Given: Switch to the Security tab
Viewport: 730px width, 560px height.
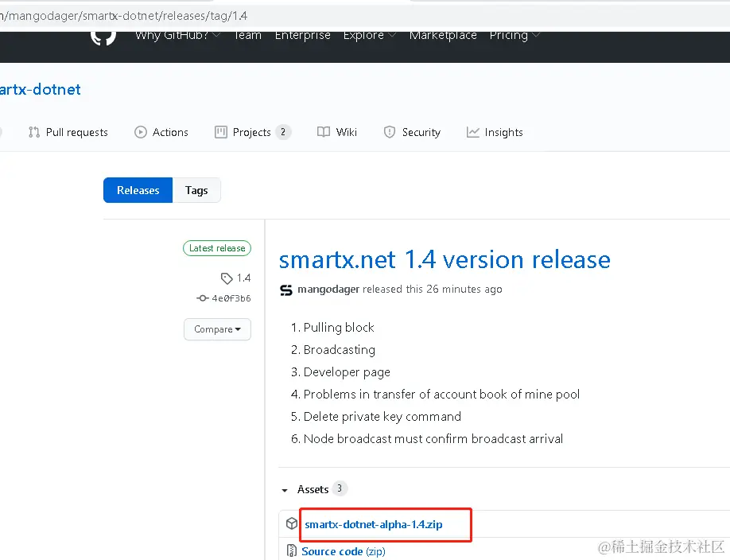Looking at the screenshot, I should [x=412, y=132].
